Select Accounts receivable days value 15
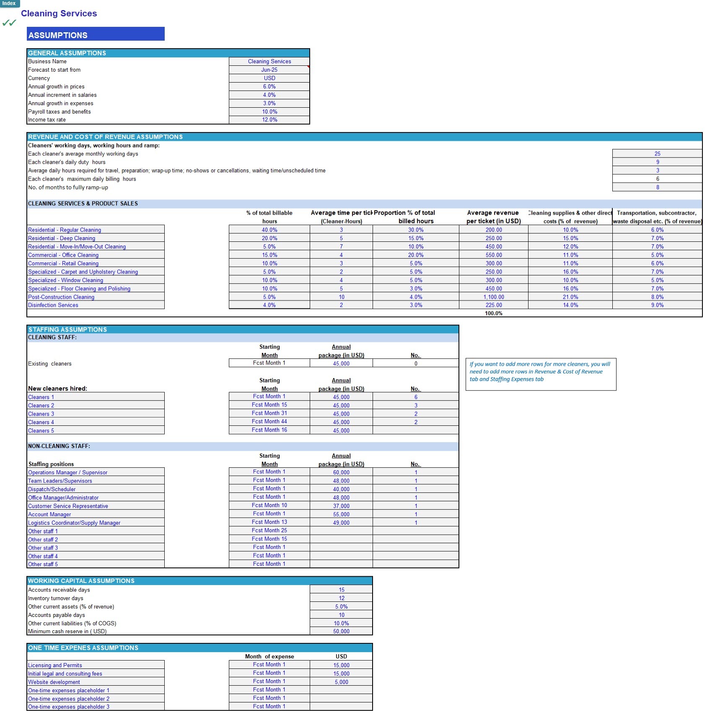728x715 pixels. tap(341, 590)
